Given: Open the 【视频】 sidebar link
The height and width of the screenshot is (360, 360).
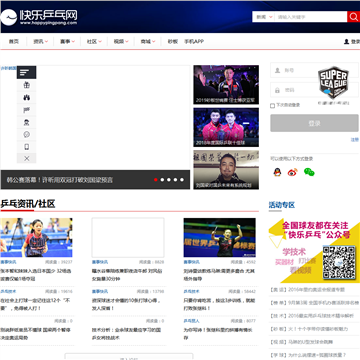Looking at the screenshot, I should (x=301, y=342).
